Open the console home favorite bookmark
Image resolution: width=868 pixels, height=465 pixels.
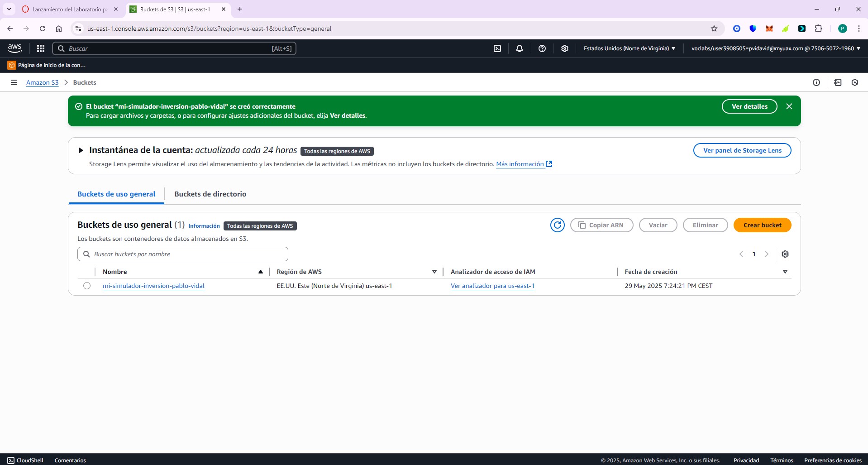[x=47, y=65]
